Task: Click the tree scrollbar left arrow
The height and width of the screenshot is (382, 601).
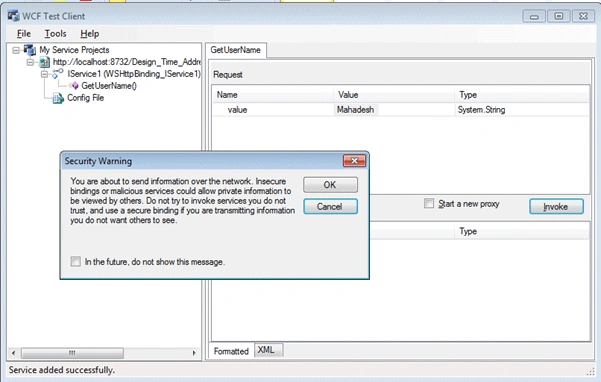Action: (x=14, y=353)
